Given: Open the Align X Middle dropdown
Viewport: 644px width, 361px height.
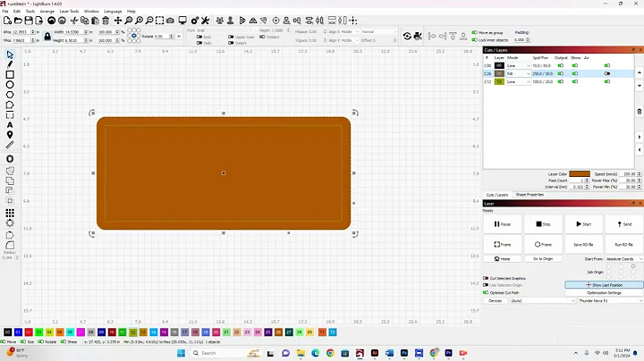Looking at the screenshot, I should (350, 31).
